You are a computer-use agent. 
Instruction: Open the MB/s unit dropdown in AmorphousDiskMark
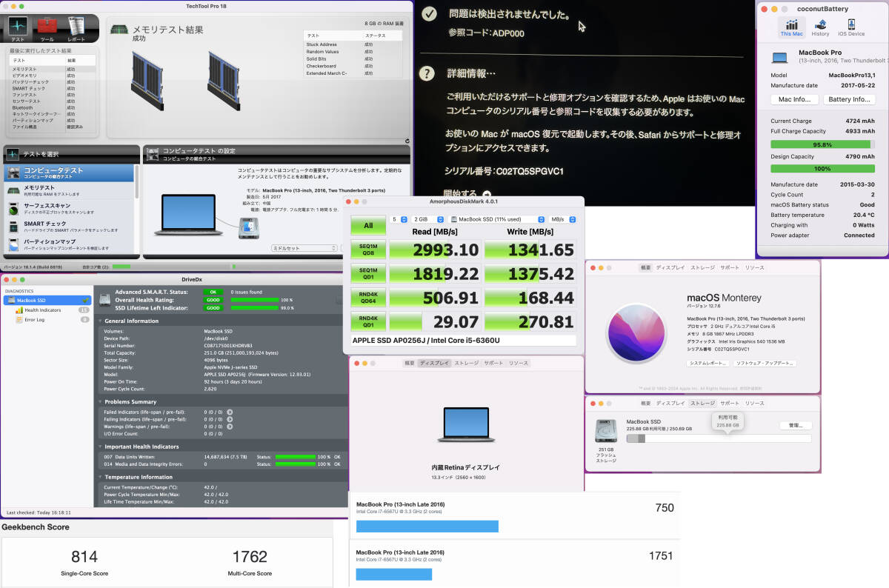pos(562,219)
